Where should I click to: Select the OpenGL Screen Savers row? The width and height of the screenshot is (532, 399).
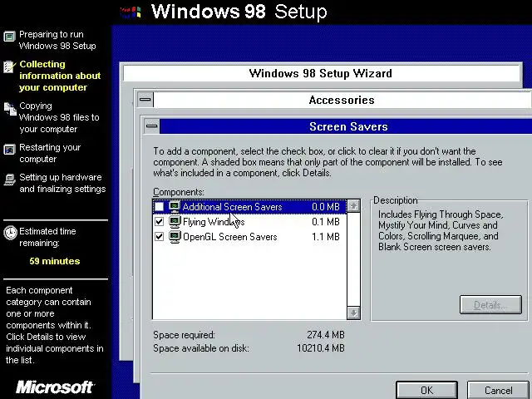tap(249, 236)
